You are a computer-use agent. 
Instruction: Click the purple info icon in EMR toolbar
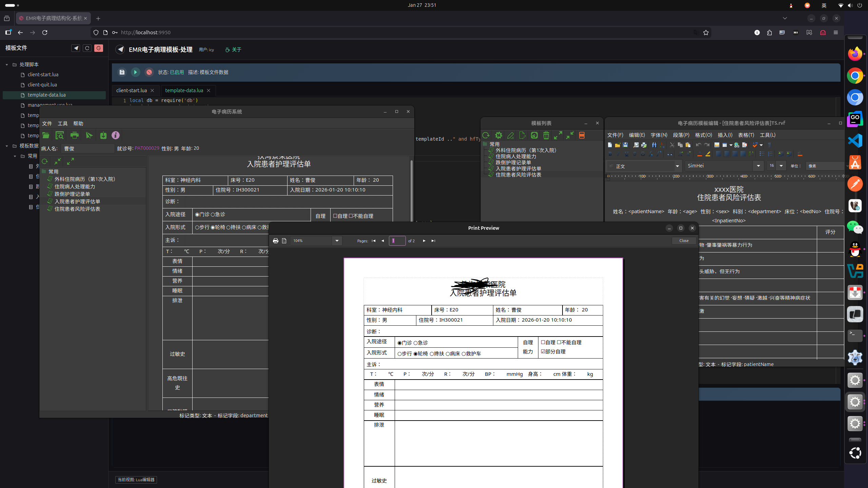[x=116, y=135]
